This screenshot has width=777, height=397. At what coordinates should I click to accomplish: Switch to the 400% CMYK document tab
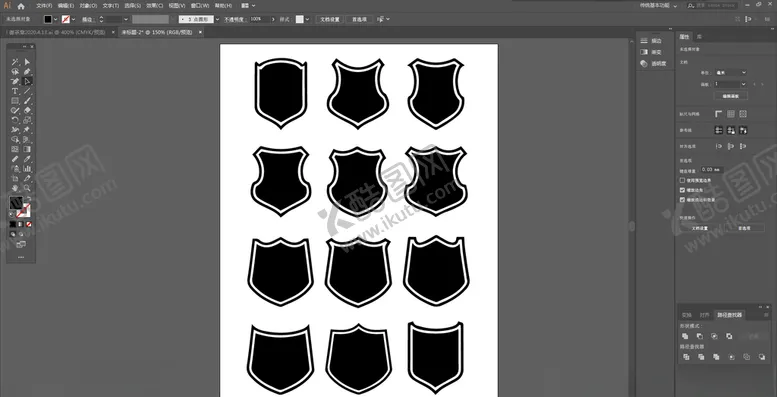(x=56, y=32)
